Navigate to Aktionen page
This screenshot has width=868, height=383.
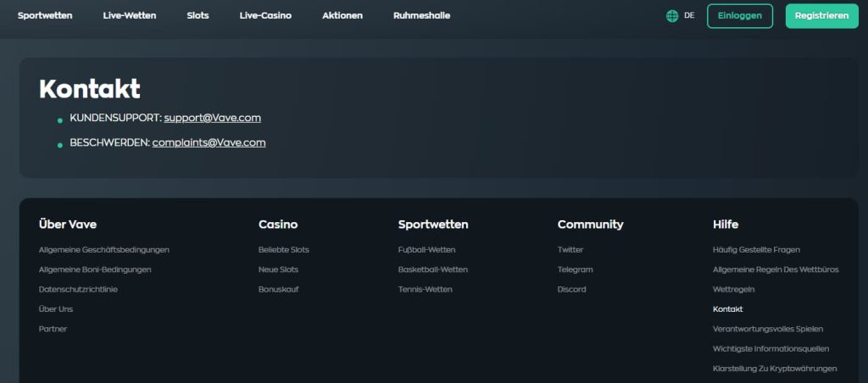[x=342, y=16]
